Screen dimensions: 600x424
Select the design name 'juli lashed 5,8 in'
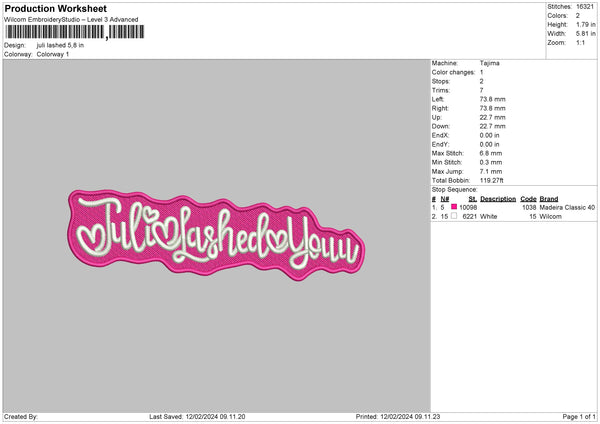[x=60, y=45]
